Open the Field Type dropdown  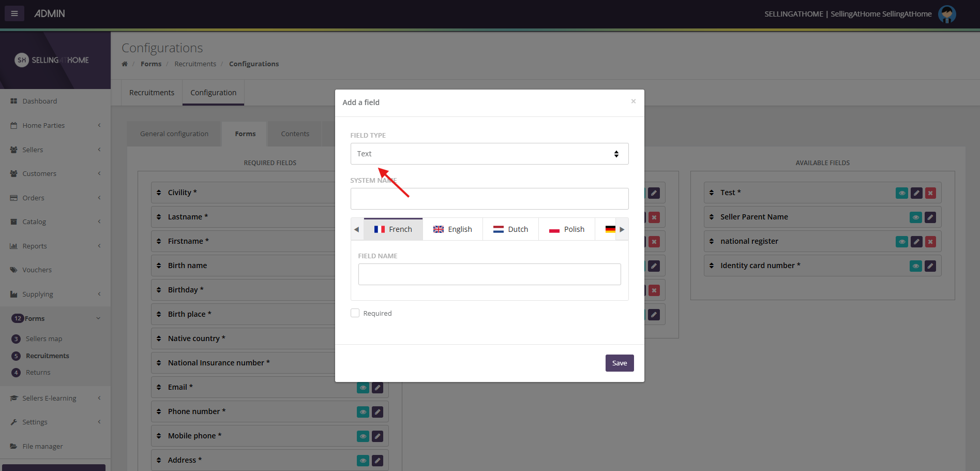tap(489, 154)
